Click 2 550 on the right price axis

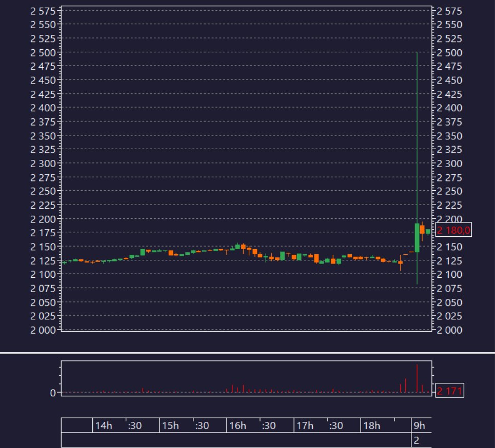tap(449, 25)
